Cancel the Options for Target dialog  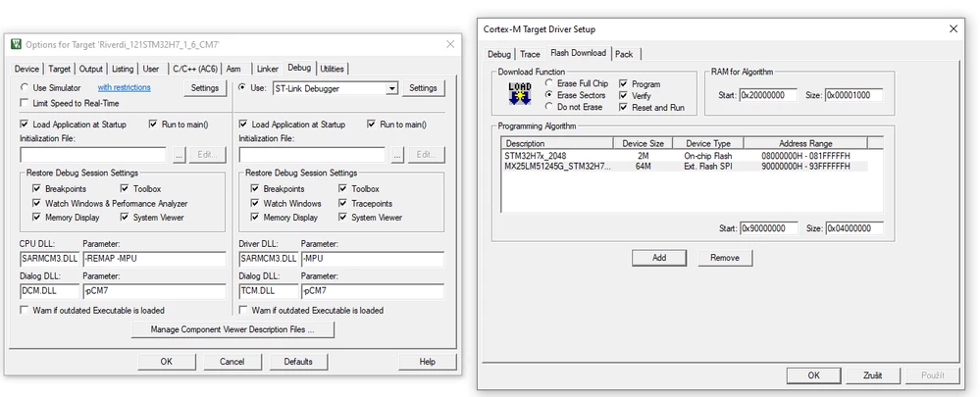click(232, 362)
